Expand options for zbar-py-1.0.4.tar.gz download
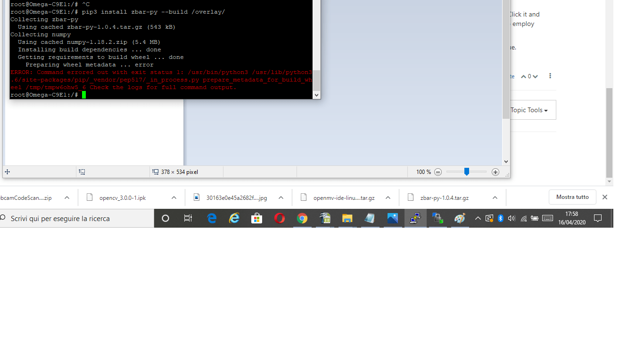This screenshot has width=644, height=362. (495, 197)
